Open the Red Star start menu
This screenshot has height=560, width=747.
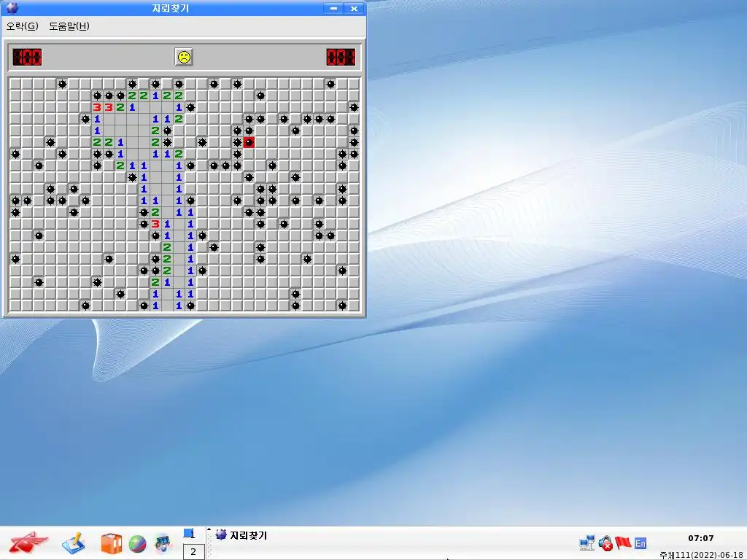(x=28, y=542)
